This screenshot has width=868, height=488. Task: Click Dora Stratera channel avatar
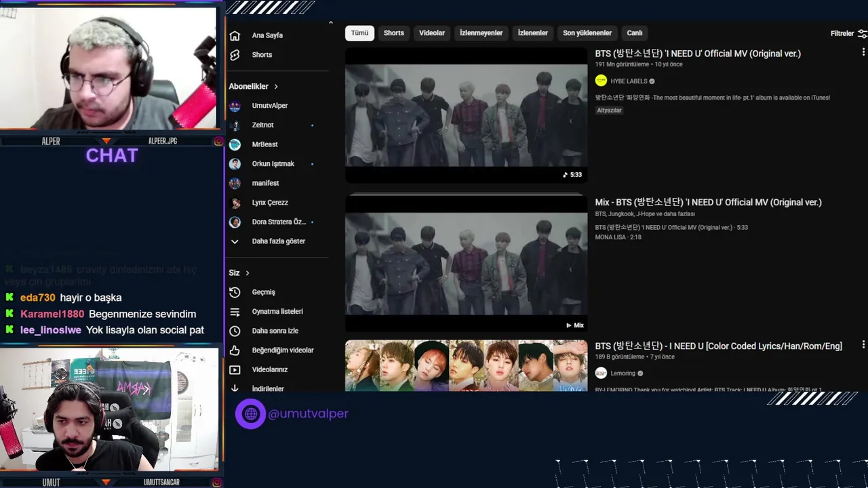coord(235,222)
